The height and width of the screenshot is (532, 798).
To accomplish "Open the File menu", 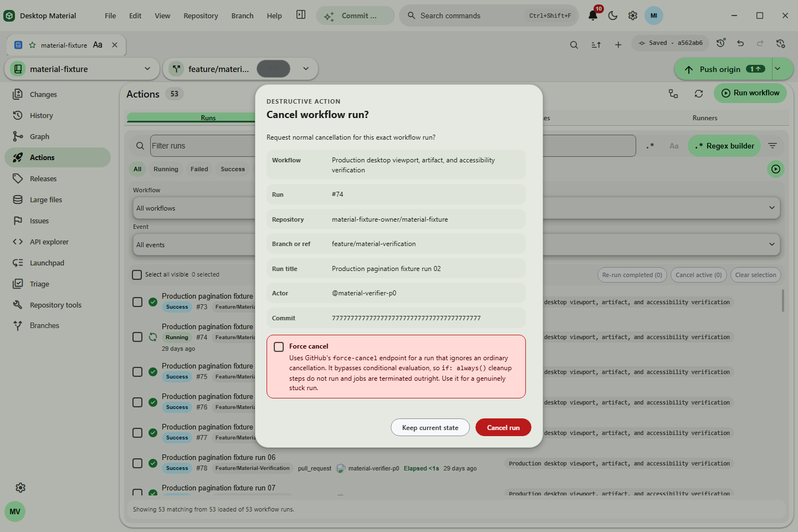I will 110,16.
